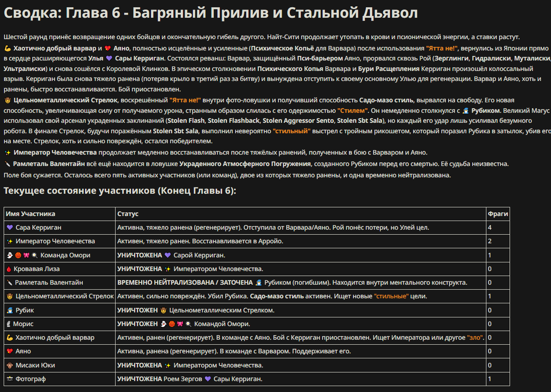
Task: Click the mage icon before Рубиком in paragraph
Action: click(465, 111)
